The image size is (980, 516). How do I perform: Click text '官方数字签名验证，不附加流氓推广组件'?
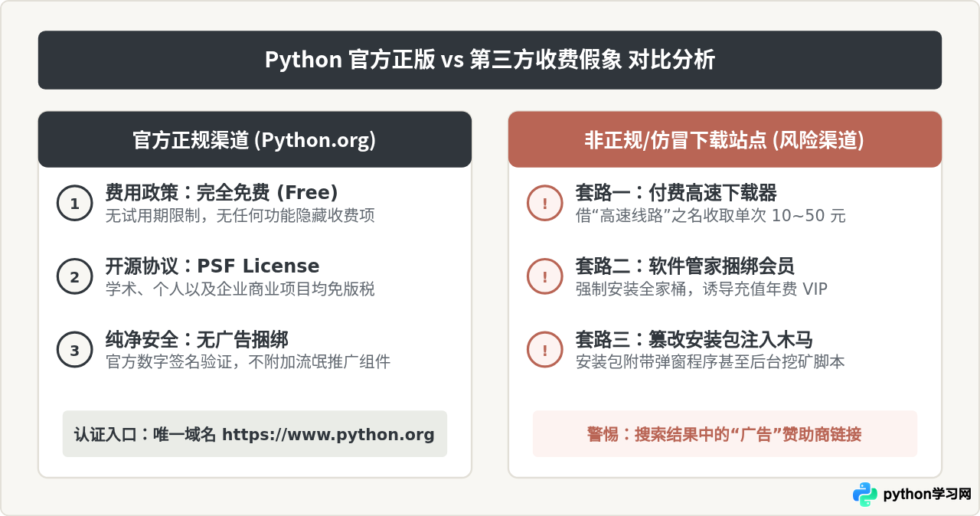tap(247, 362)
